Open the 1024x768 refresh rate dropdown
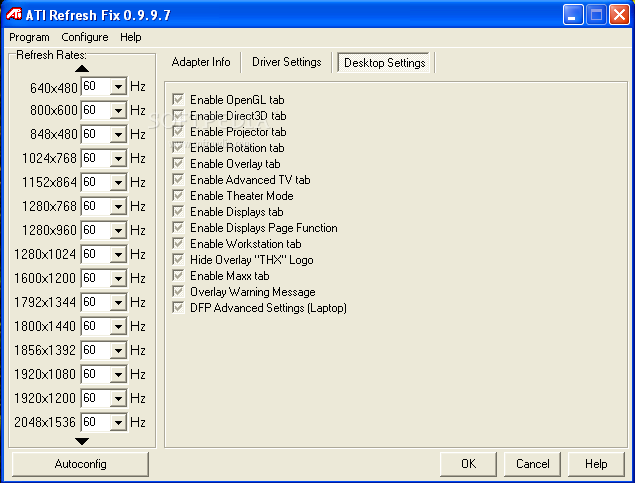Screen dimensions: 635x483 pyautogui.click(x=118, y=158)
